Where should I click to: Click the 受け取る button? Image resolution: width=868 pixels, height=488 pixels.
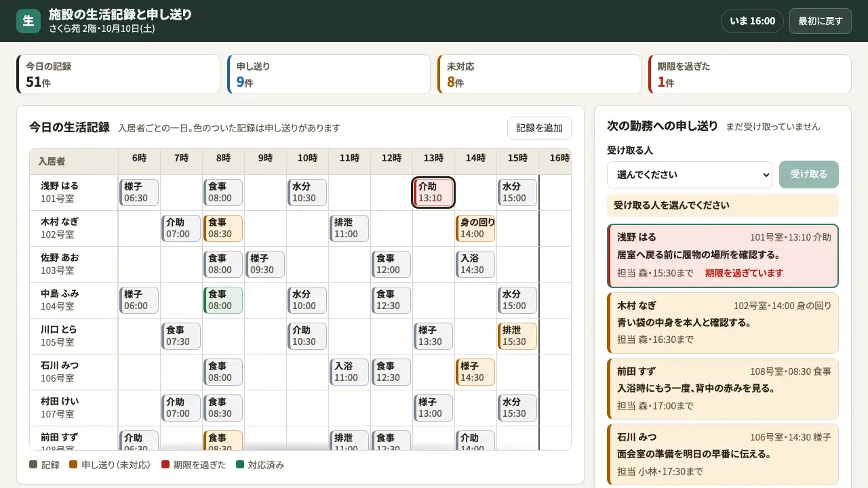tap(809, 174)
